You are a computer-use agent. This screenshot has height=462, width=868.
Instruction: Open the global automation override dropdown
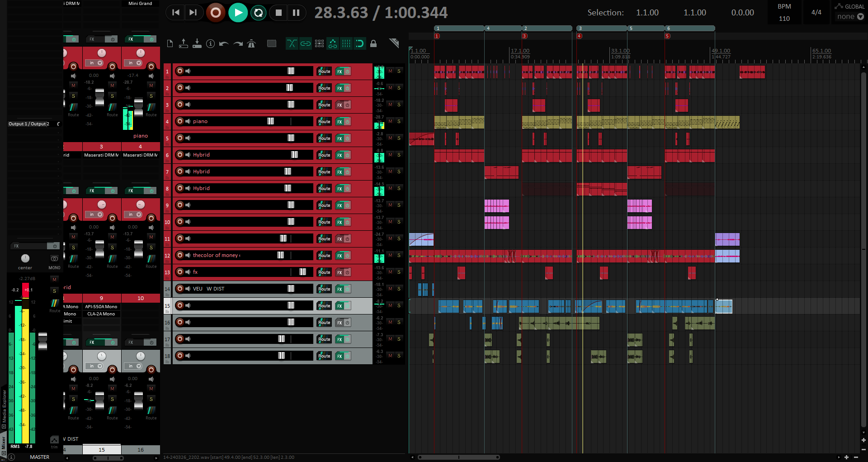click(850, 17)
